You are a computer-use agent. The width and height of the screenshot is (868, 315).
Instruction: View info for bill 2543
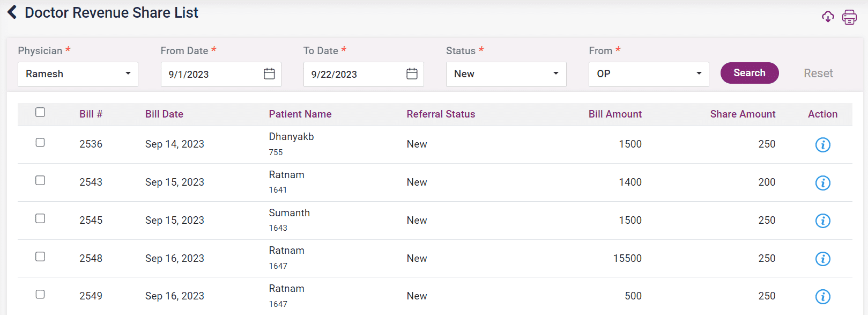[x=822, y=183]
